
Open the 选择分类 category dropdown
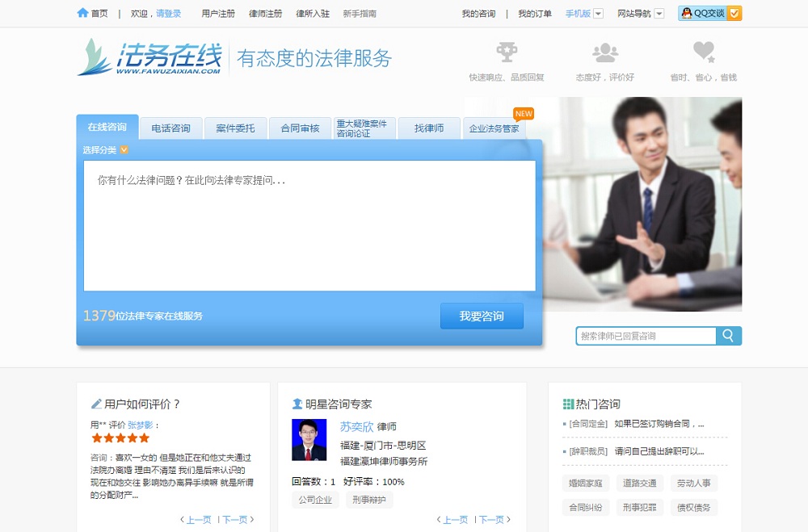106,150
